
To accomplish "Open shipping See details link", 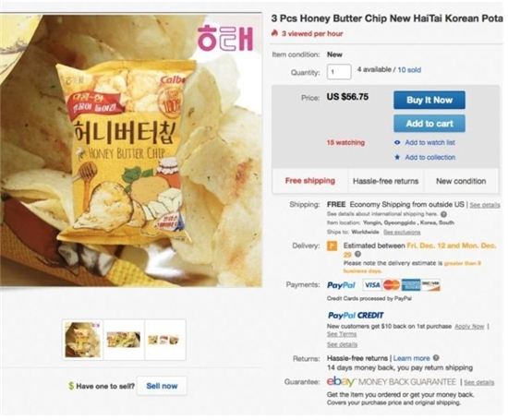I will [485, 205].
